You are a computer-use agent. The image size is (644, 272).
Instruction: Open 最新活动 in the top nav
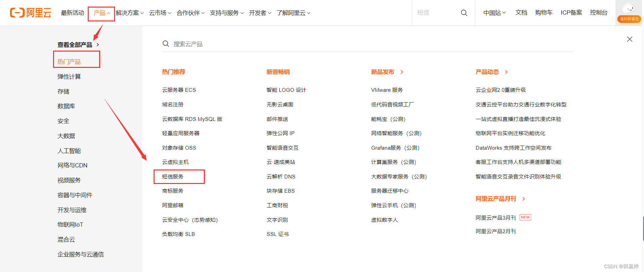click(x=72, y=13)
